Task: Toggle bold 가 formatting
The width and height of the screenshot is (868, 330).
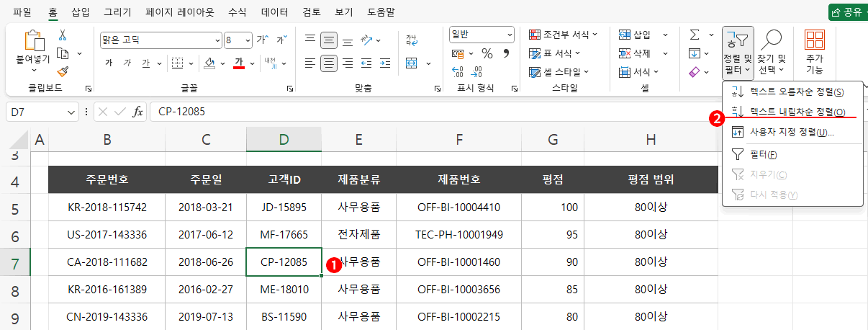Action: (x=109, y=63)
